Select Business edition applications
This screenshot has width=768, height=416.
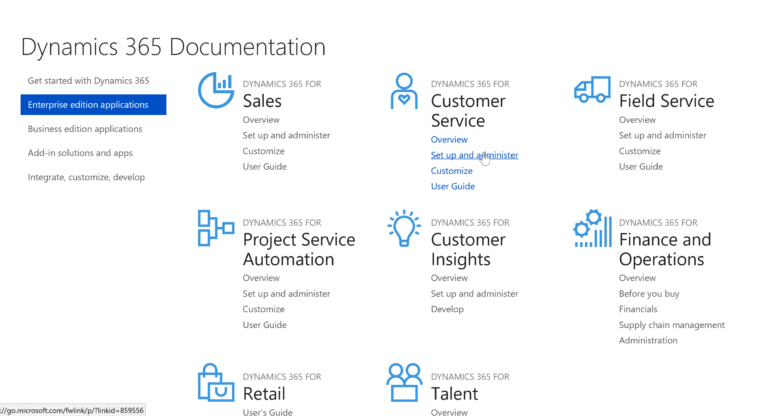(x=85, y=128)
